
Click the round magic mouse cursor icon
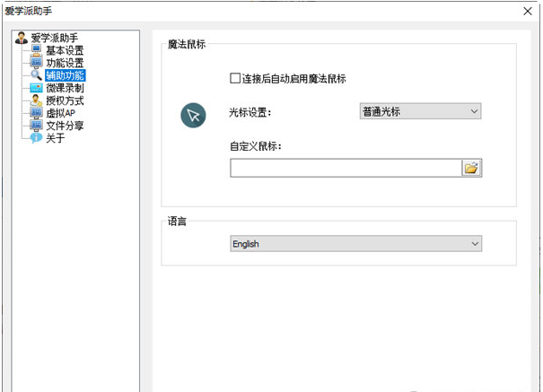[193, 115]
